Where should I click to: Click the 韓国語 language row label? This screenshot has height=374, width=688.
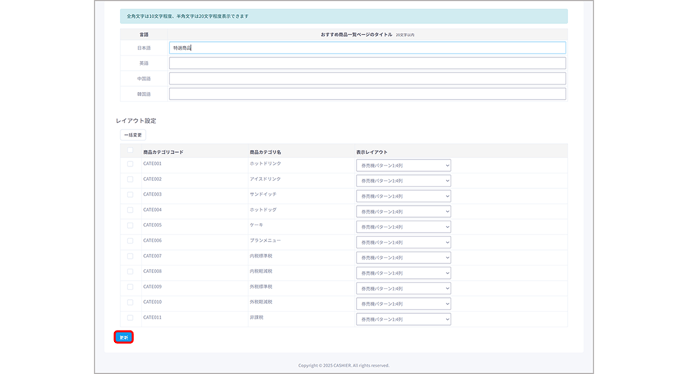point(144,94)
